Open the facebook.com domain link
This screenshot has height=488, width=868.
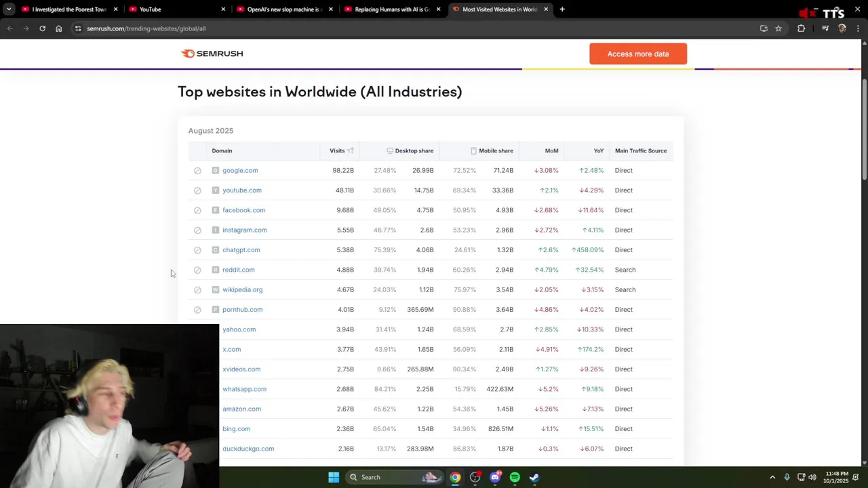coord(243,210)
